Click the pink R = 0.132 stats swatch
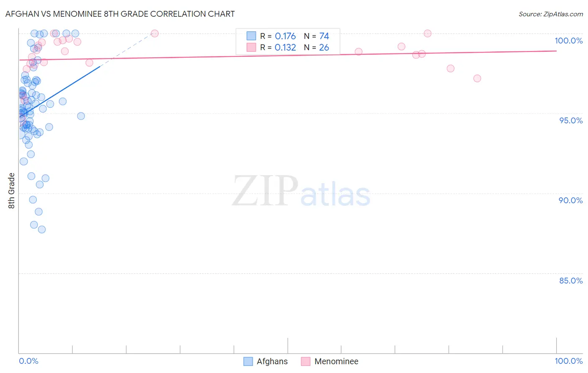 click(x=251, y=47)
